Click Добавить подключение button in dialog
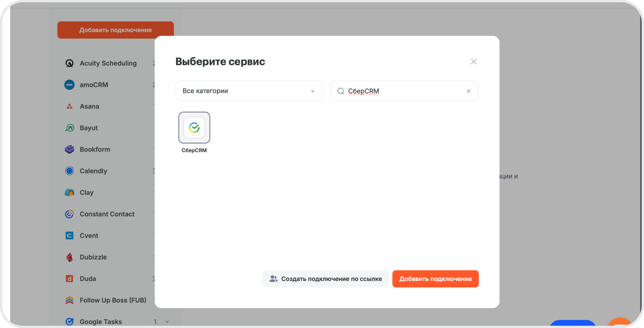Viewport: 644px width, 328px height. point(435,279)
